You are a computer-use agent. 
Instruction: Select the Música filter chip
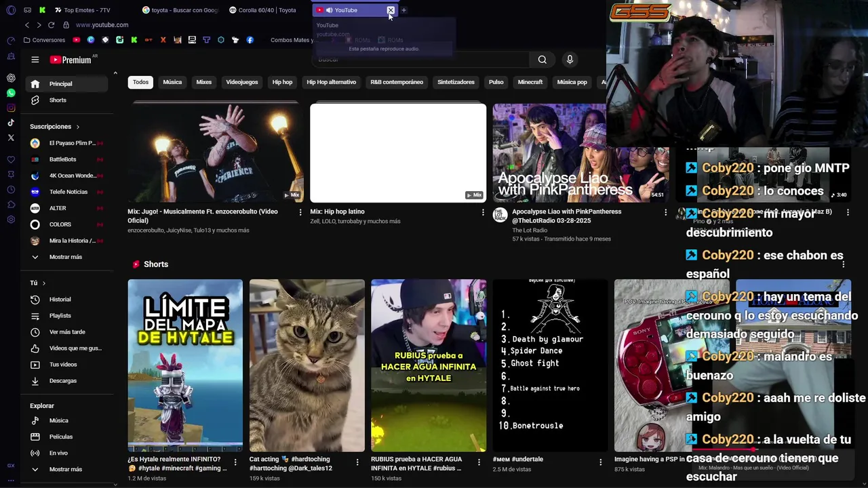click(172, 82)
